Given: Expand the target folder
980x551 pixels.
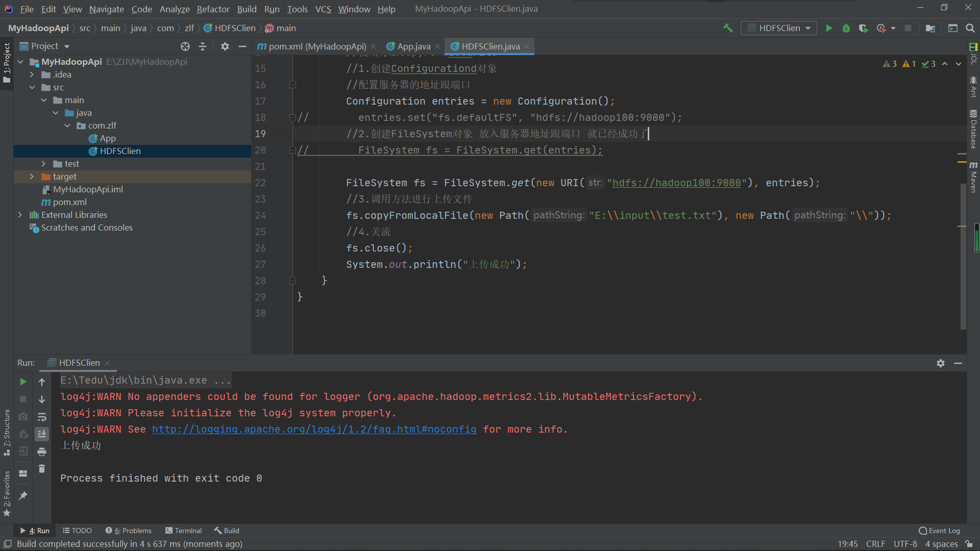Looking at the screenshot, I should tap(32, 177).
